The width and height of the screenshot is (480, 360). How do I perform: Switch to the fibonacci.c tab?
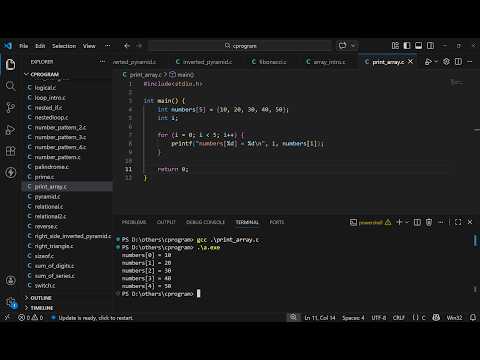pos(269,62)
